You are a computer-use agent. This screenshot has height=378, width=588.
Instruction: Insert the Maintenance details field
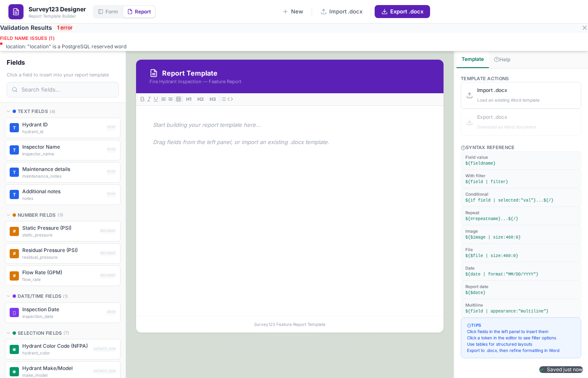click(x=63, y=172)
